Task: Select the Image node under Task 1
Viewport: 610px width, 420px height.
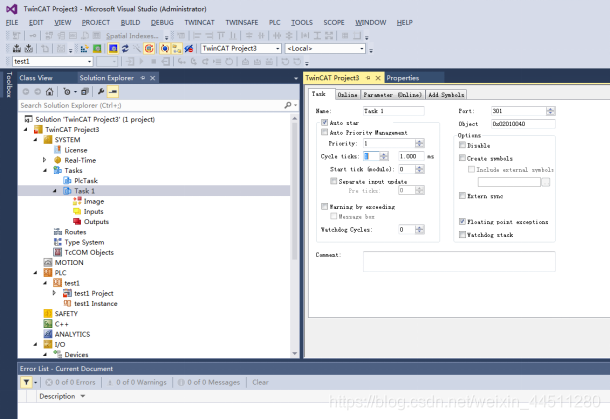Action: point(93,201)
